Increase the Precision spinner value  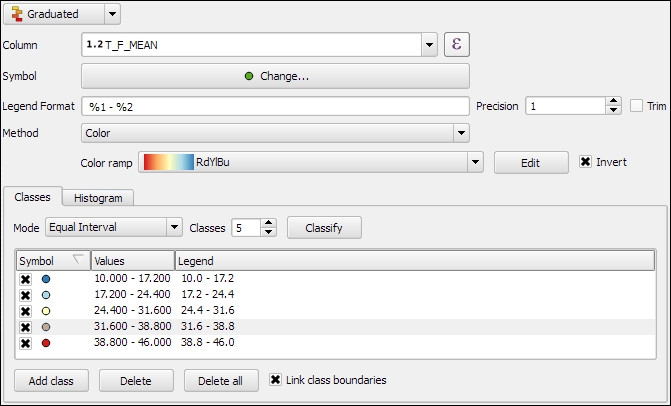click(x=613, y=101)
